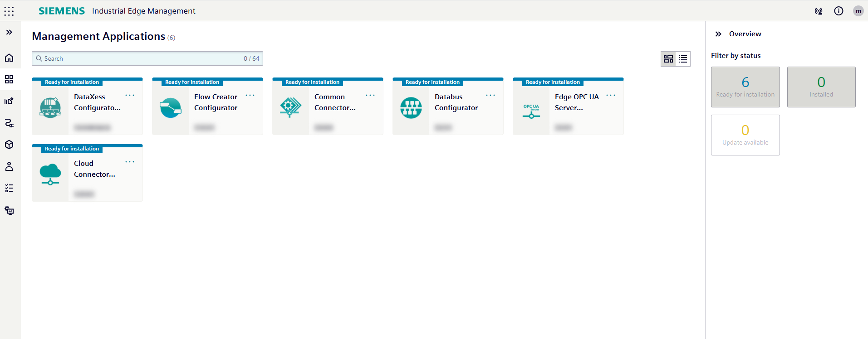Switch to list view
Viewport: 868px width, 339px height.
(x=683, y=58)
